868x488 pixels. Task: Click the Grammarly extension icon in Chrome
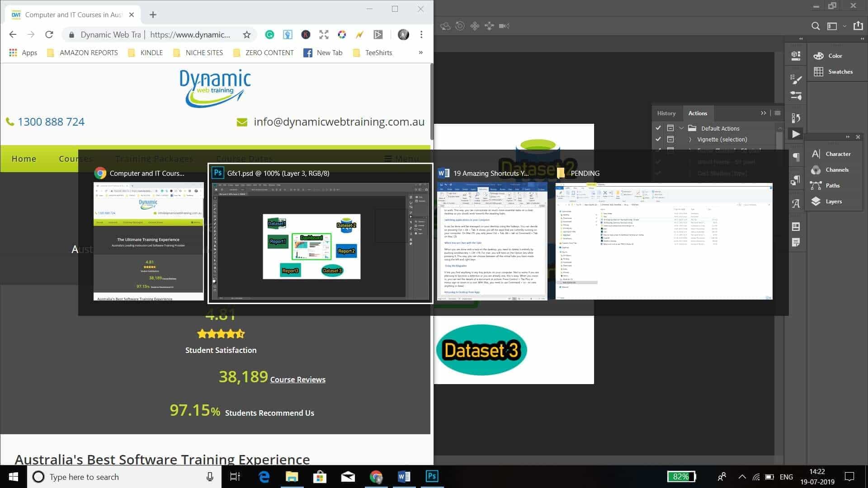point(270,34)
